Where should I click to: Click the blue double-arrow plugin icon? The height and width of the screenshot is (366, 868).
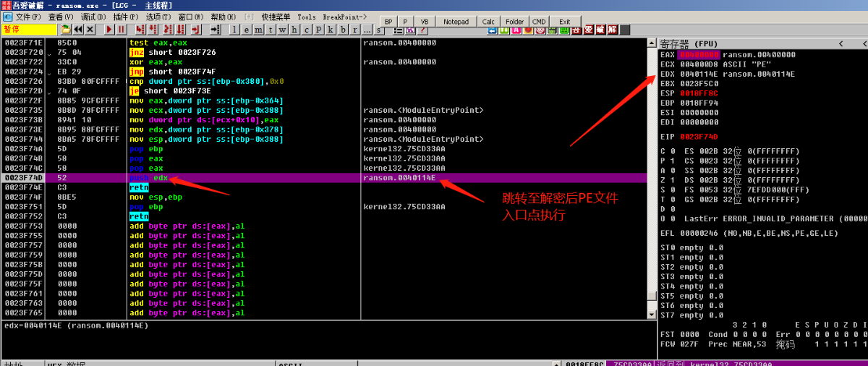(x=492, y=31)
